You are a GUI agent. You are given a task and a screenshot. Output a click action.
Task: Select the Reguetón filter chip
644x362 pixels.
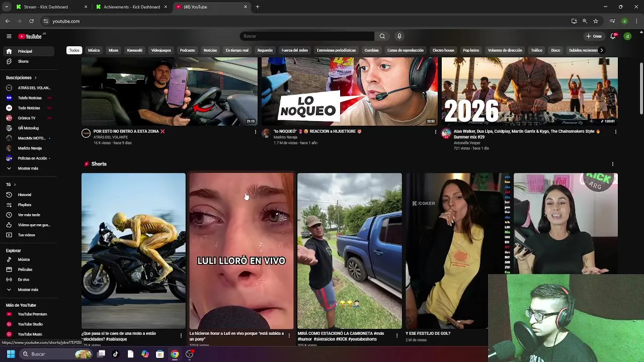click(265, 50)
